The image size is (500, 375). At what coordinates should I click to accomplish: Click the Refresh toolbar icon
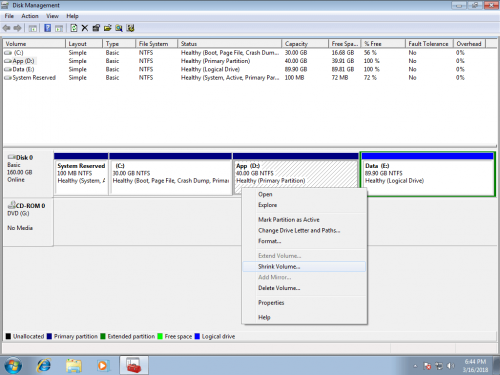[74, 28]
